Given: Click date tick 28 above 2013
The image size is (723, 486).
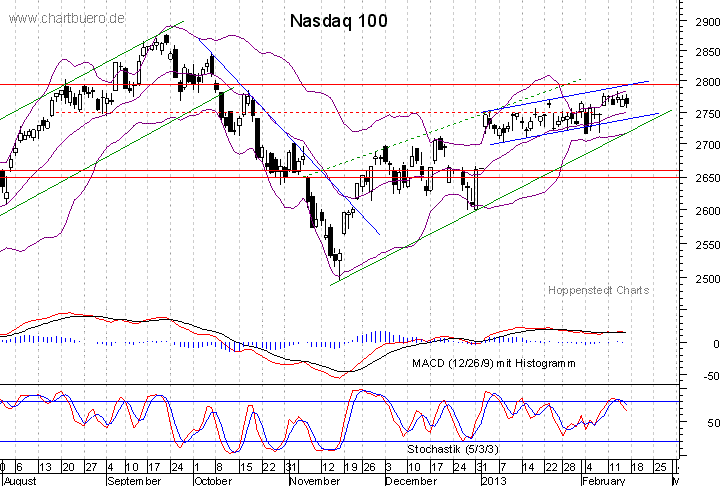Looking at the screenshot, I should tap(570, 467).
